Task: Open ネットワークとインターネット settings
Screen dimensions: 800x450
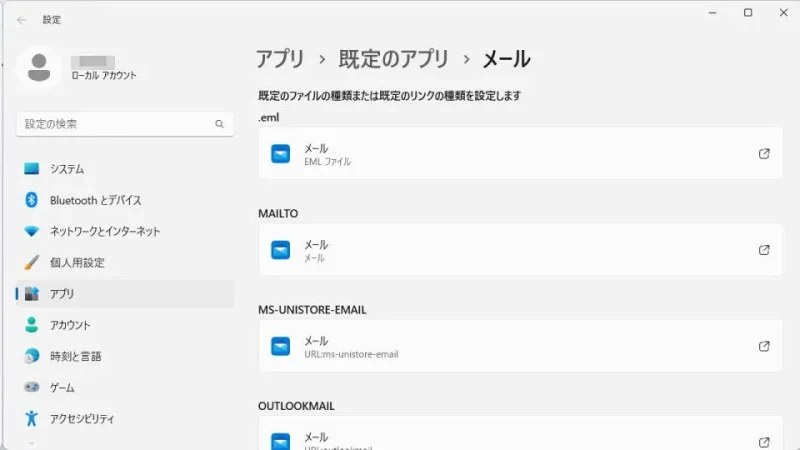Action: pos(105,231)
